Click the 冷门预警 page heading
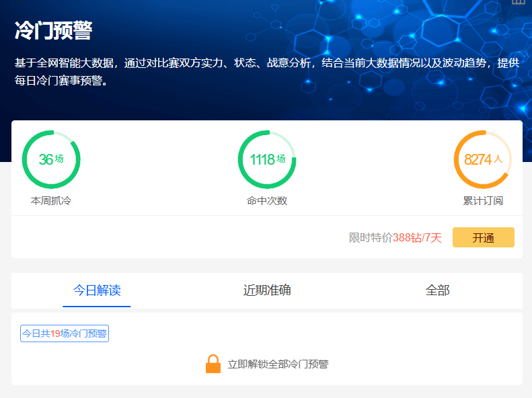The width and height of the screenshot is (532, 398). (54, 30)
